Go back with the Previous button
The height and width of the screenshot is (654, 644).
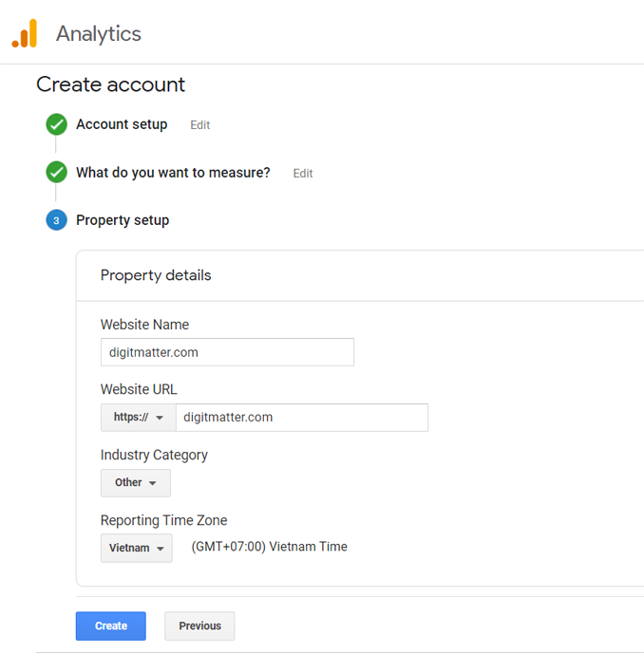click(199, 626)
